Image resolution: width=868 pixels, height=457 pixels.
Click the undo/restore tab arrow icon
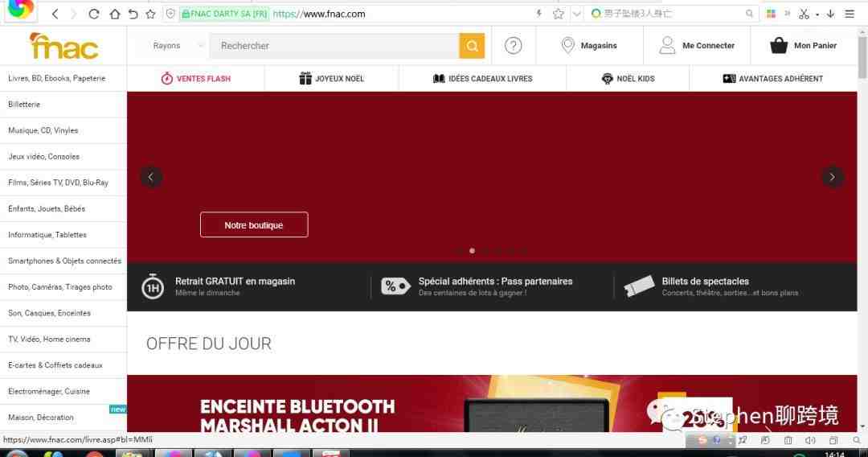tap(133, 14)
